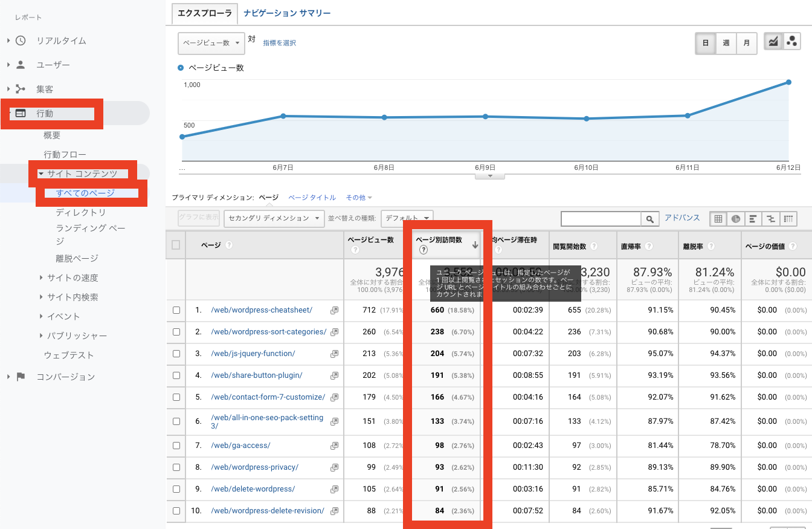Open the デフォルト sort type dropdown
The height and width of the screenshot is (529, 812).
coord(407,218)
